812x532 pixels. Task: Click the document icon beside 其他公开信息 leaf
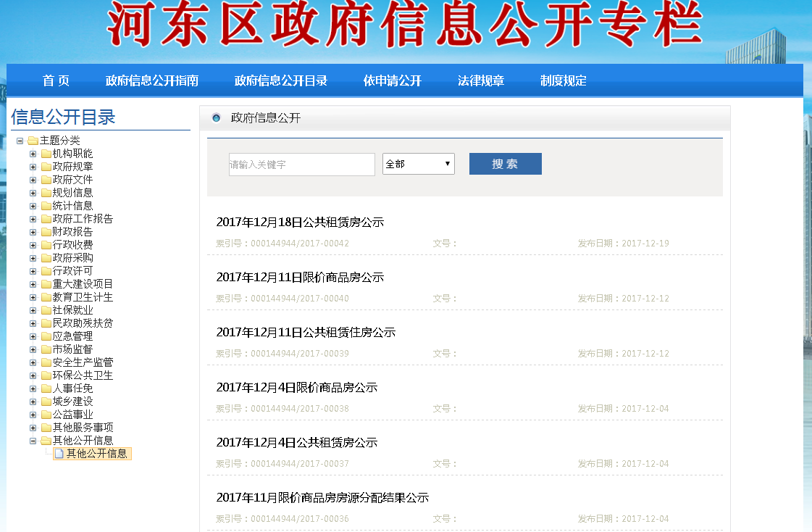[x=59, y=454]
